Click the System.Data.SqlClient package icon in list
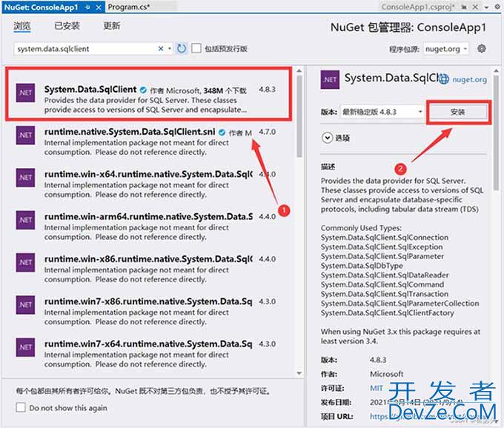 (x=25, y=93)
